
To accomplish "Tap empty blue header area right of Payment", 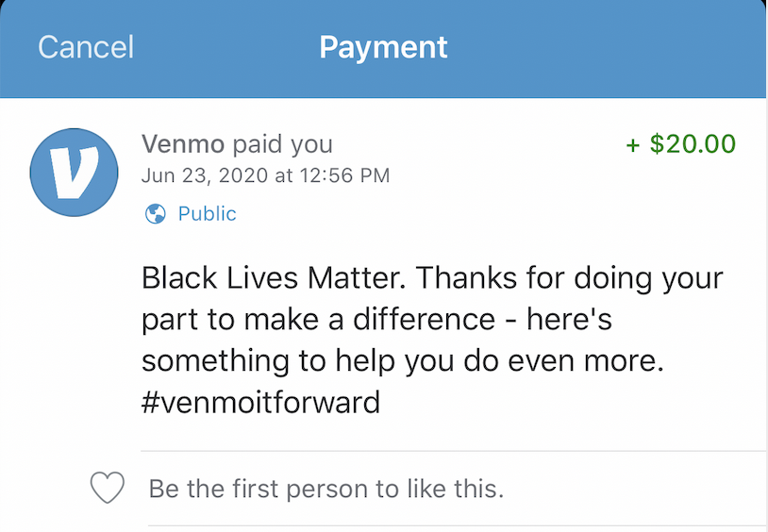I will tap(608, 48).
